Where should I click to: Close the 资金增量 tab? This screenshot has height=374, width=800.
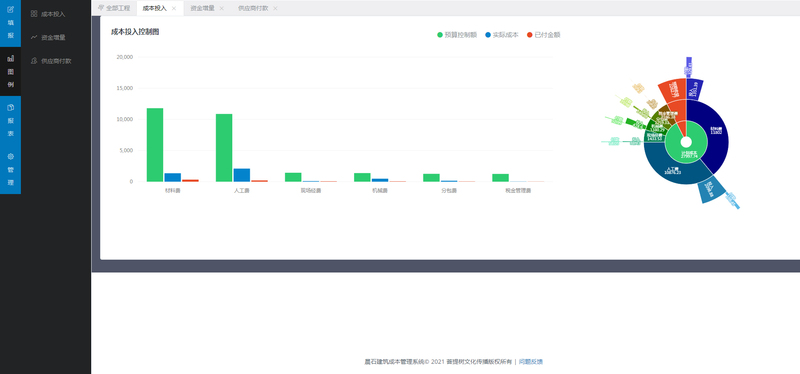coord(221,9)
